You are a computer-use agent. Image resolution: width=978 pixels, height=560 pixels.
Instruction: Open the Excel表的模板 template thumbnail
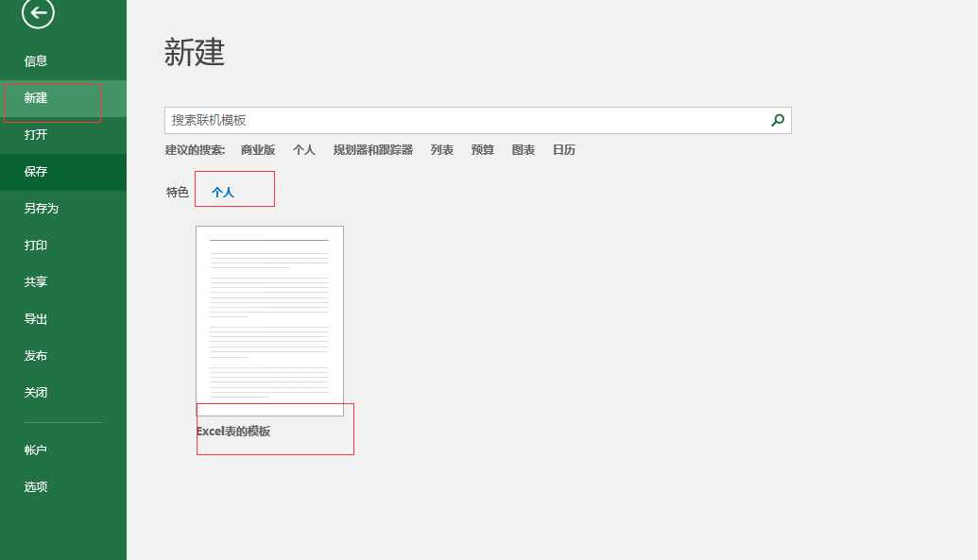click(x=269, y=320)
